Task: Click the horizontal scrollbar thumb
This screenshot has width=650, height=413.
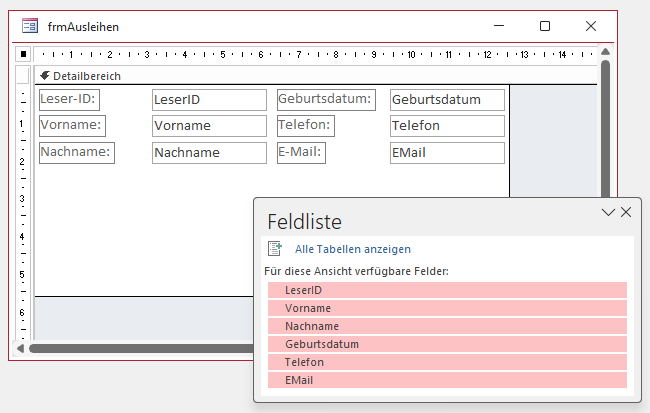Action: (x=141, y=349)
